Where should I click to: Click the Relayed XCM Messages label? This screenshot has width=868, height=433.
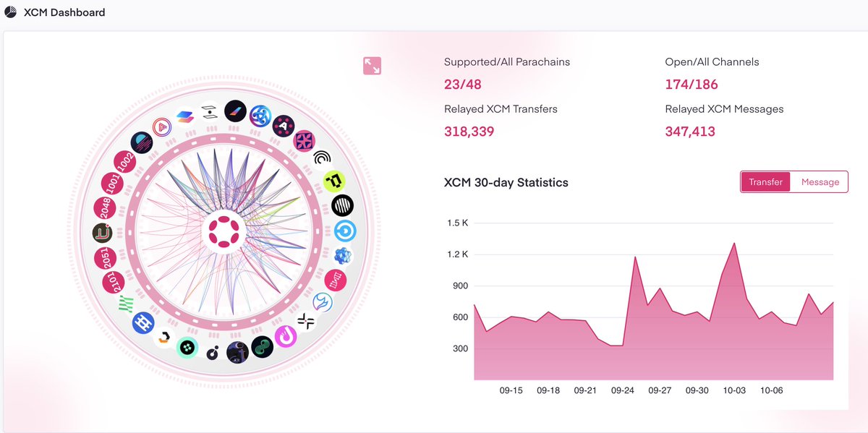tap(725, 108)
